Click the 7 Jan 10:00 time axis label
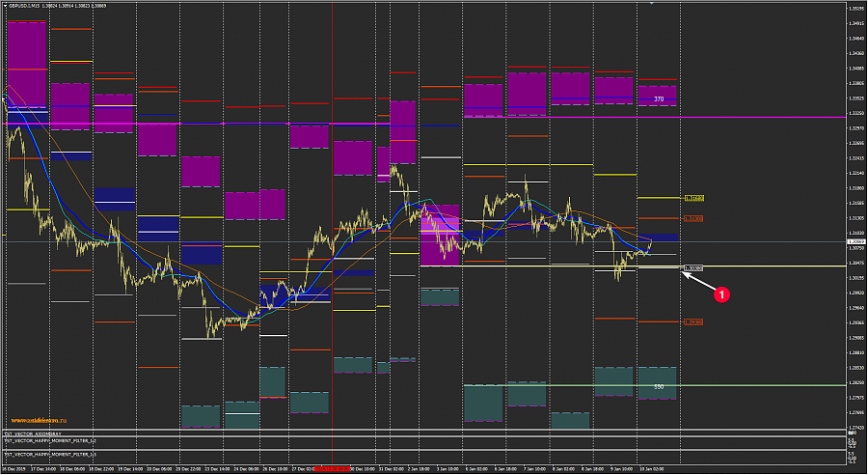This screenshot has width=868, height=475. coord(534,469)
